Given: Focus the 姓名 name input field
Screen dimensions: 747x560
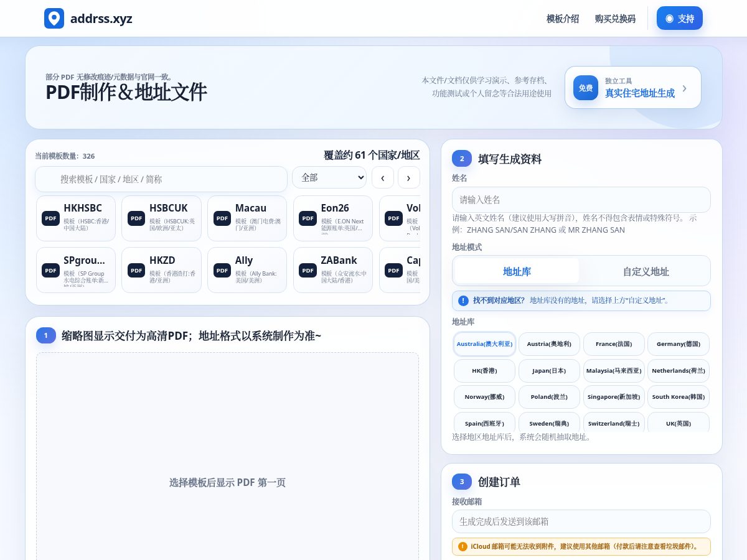Looking at the screenshot, I should 581,200.
